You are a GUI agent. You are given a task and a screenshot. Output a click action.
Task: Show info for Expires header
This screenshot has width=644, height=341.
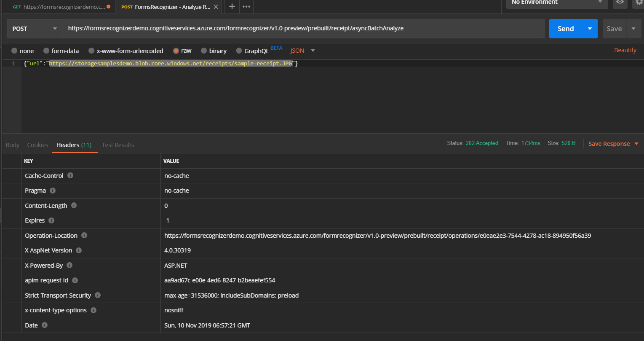tap(51, 220)
